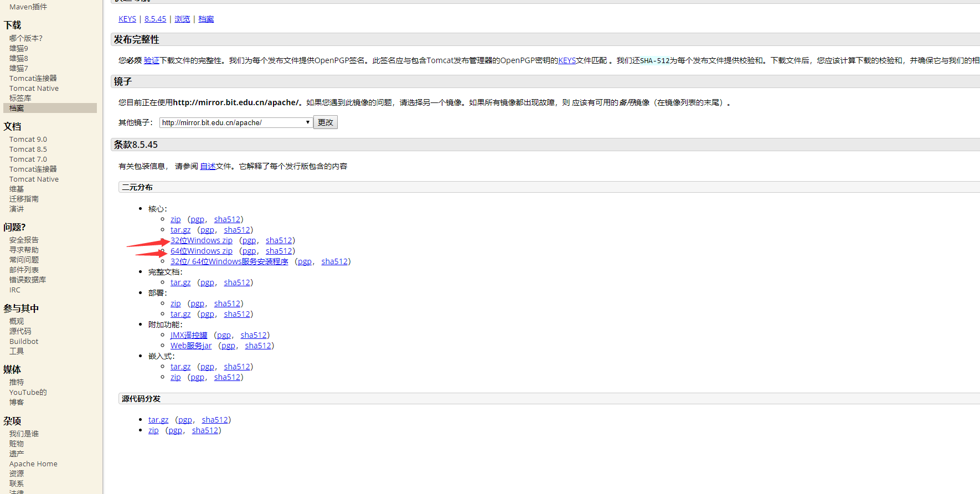
Task: Go to 雄猫8 download page
Action: point(19,58)
